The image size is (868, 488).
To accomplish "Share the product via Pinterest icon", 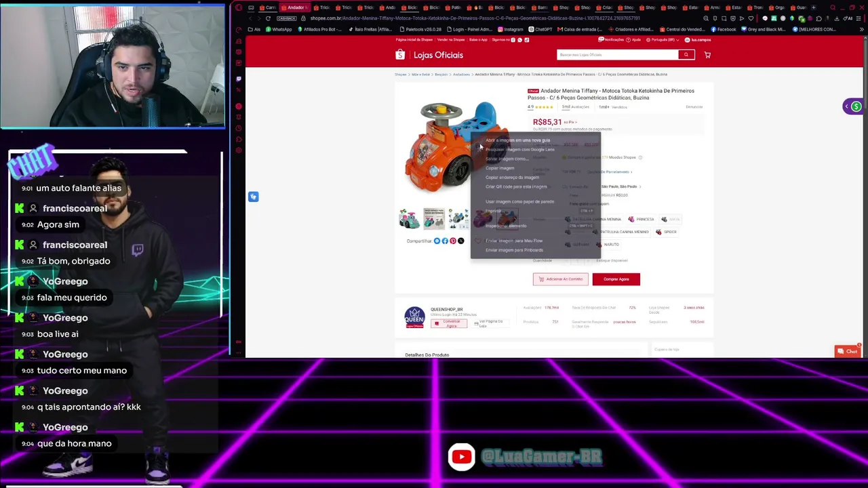I will coord(453,241).
